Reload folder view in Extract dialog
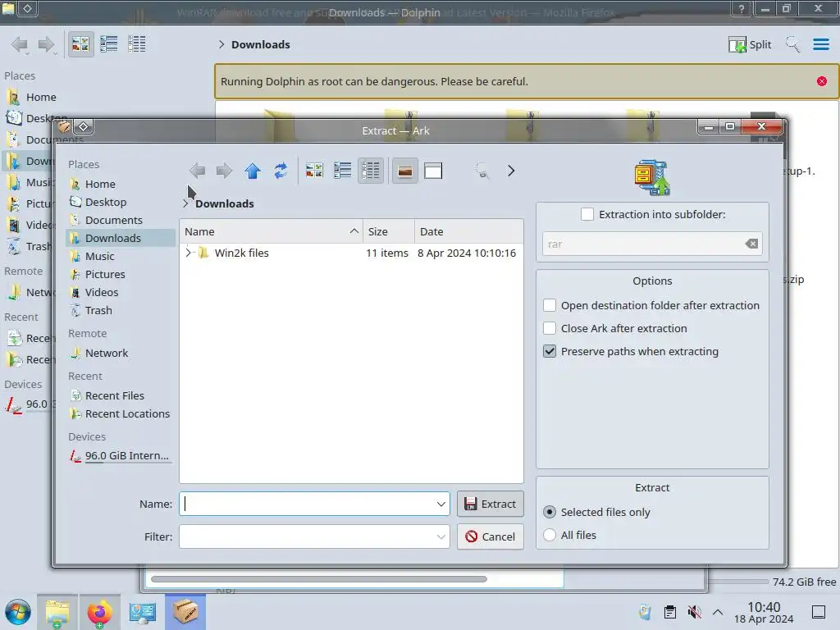The image size is (840, 630). tap(281, 171)
